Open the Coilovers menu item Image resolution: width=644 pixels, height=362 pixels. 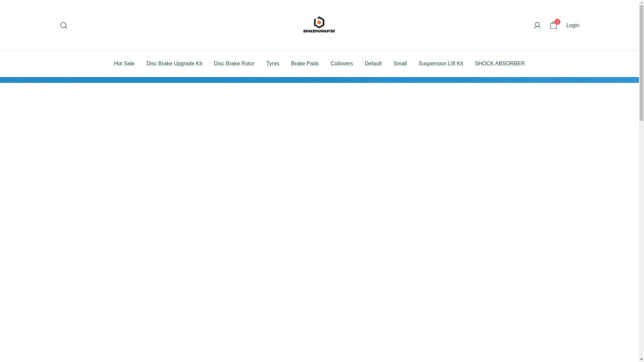[341, 64]
